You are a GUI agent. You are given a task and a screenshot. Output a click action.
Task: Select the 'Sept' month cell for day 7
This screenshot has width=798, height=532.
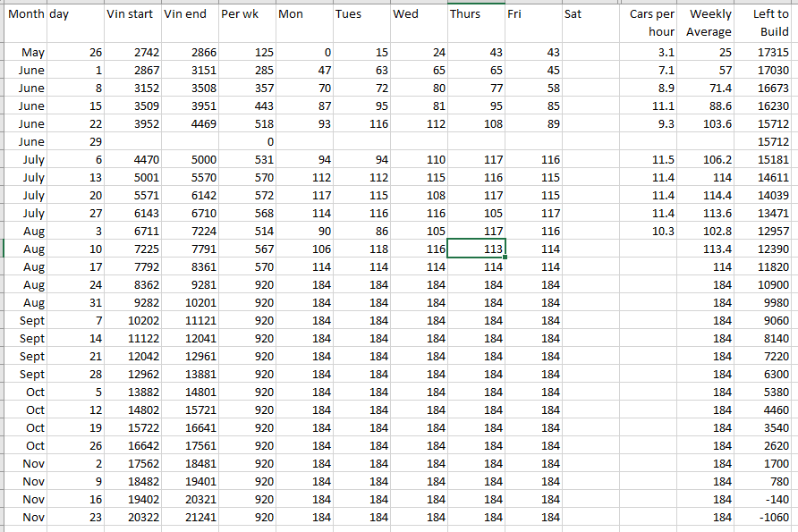pos(25,321)
